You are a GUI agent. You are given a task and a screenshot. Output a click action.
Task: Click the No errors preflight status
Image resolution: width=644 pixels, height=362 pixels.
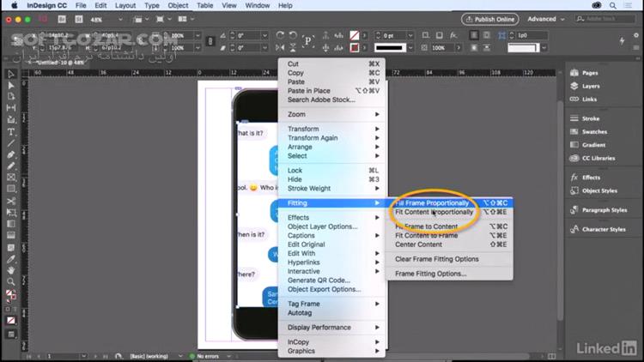click(x=208, y=356)
